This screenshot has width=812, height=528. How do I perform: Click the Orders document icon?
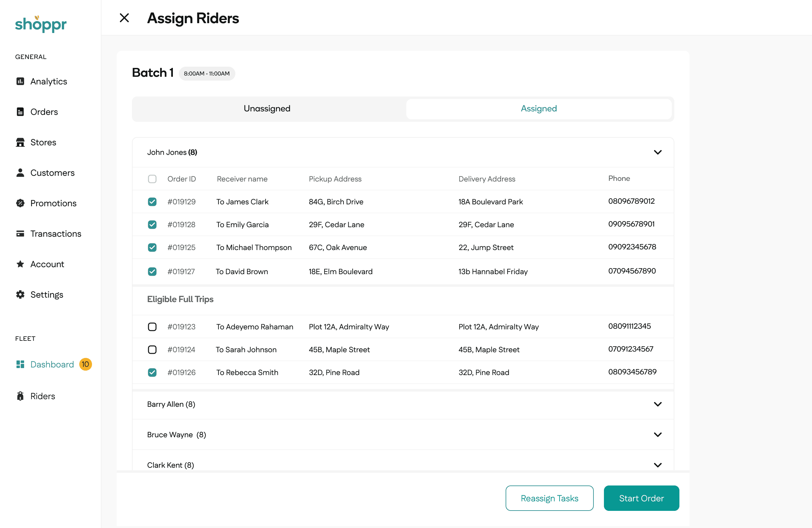20,112
